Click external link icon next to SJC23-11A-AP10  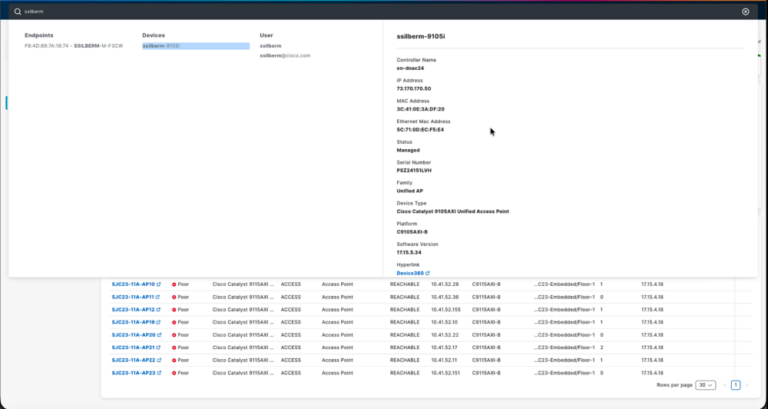tap(159, 284)
